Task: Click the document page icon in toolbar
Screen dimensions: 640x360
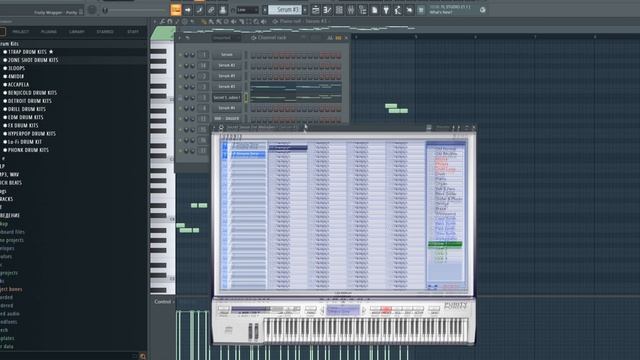Action: [374, 10]
